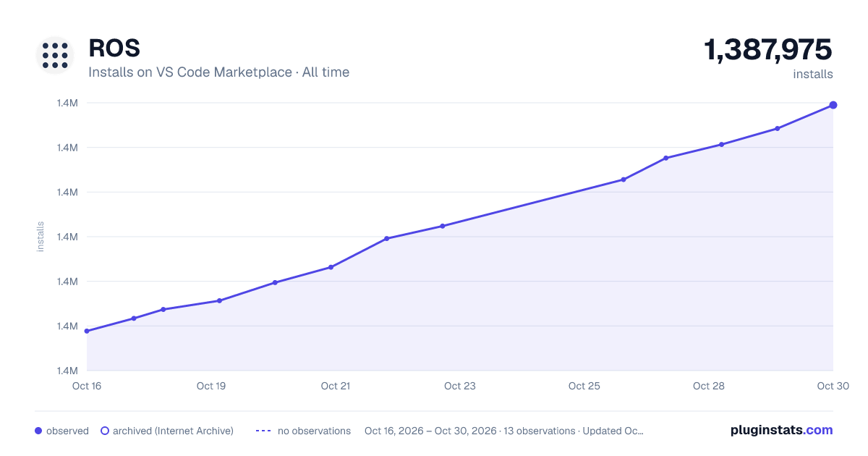Click the 'observed' legend label

click(67, 431)
